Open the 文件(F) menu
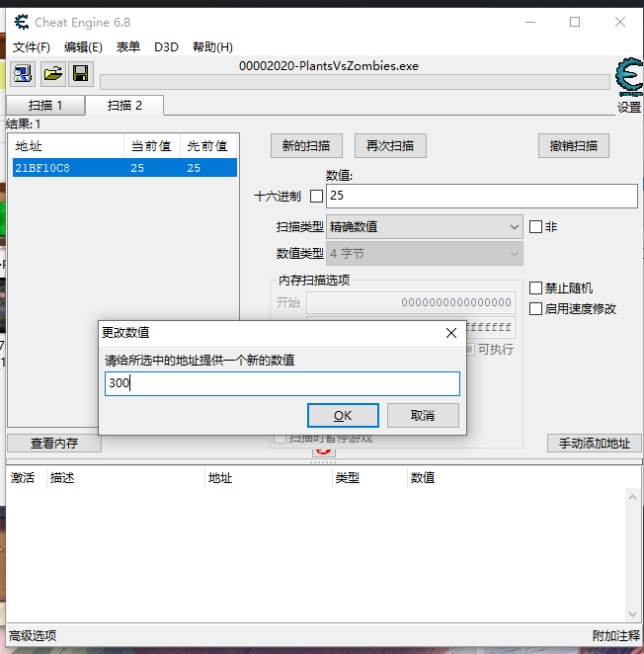 click(32, 47)
